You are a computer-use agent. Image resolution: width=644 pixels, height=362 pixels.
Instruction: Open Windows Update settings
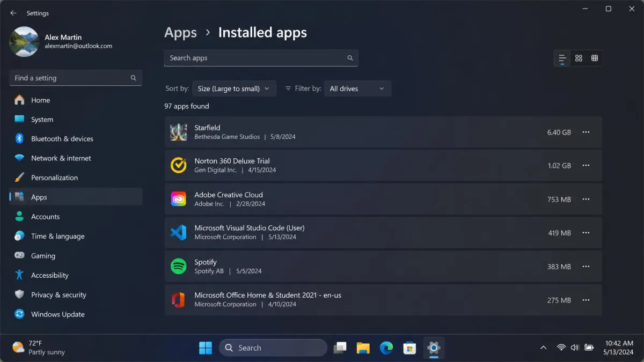click(x=76, y=314)
